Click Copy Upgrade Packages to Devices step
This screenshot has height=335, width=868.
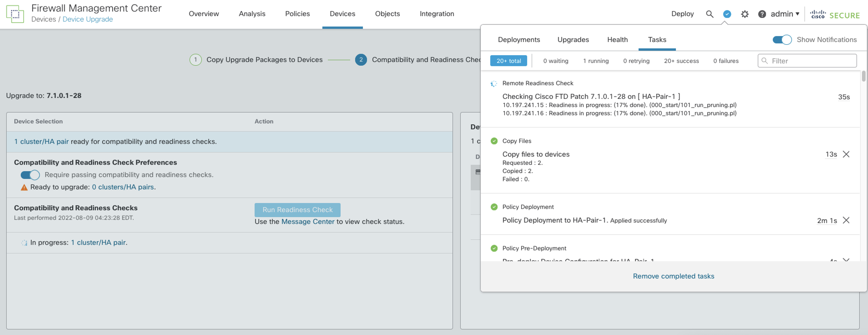(264, 60)
